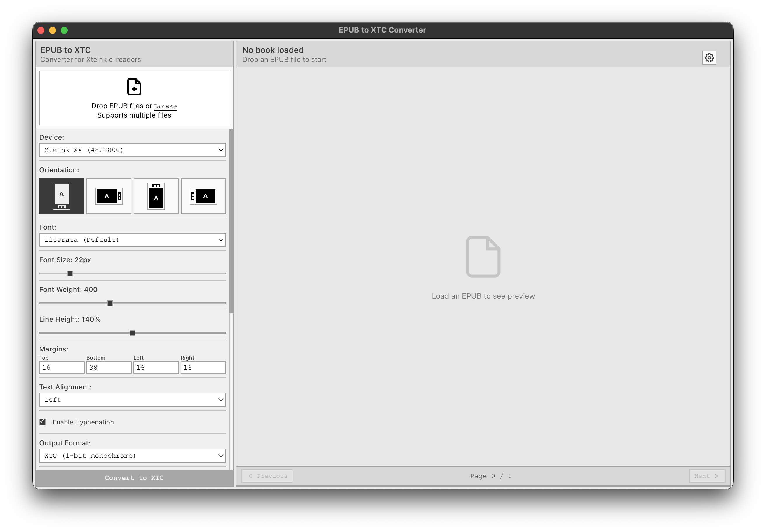
Task: Select inverted portrait orientation icon
Action: (156, 196)
